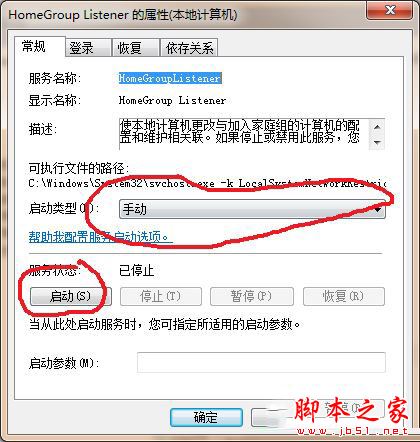Click the 恢复(R) service button

click(344, 296)
